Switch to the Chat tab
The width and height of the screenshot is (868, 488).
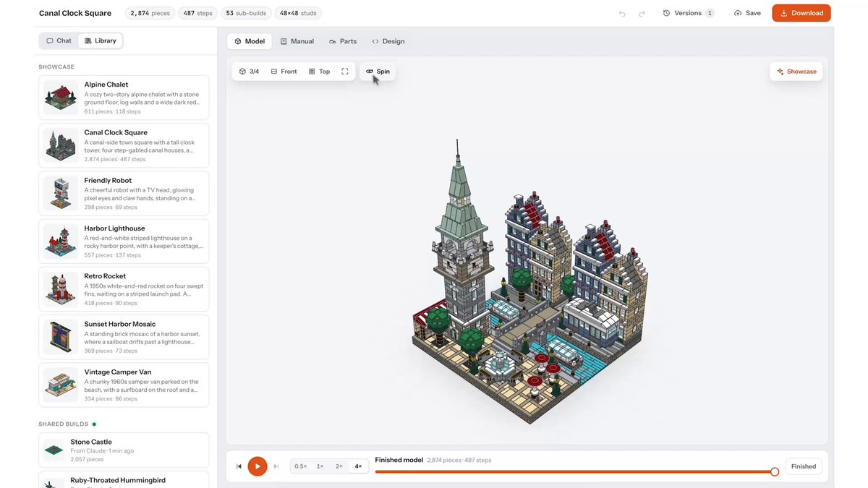(59, 40)
